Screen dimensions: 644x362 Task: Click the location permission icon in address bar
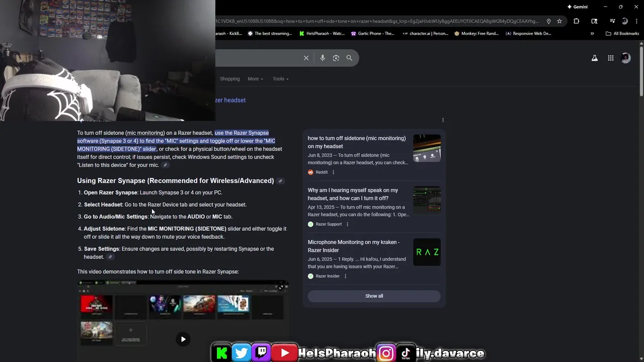[x=548, y=21]
